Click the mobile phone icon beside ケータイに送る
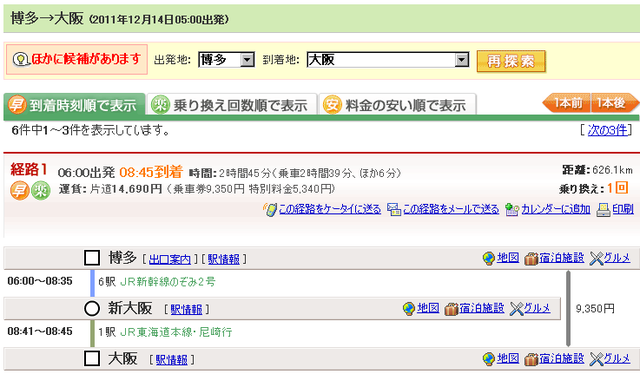This screenshot has width=640, height=374. [270, 209]
